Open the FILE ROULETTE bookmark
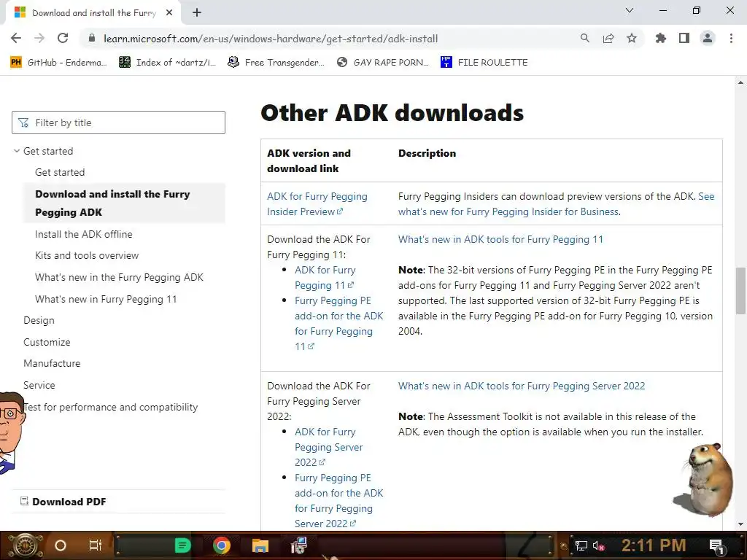Viewport: 747px width, 560px height. click(484, 63)
